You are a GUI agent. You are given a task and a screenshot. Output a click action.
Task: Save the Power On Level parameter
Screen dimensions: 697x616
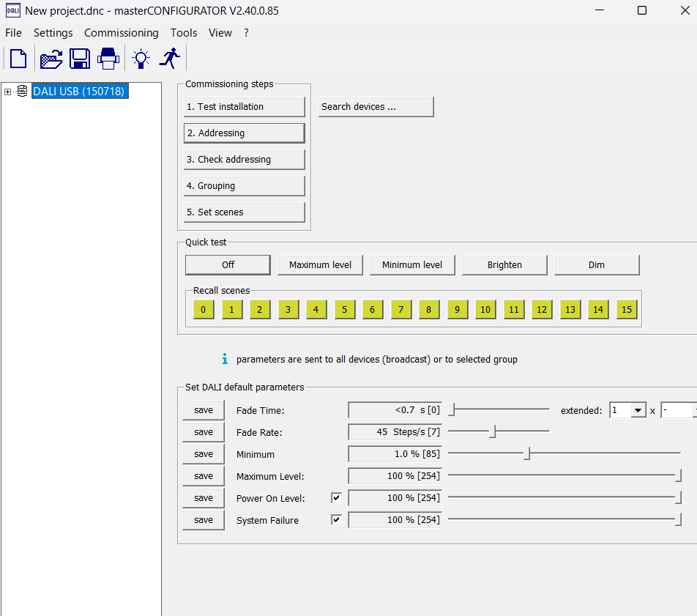[204, 498]
